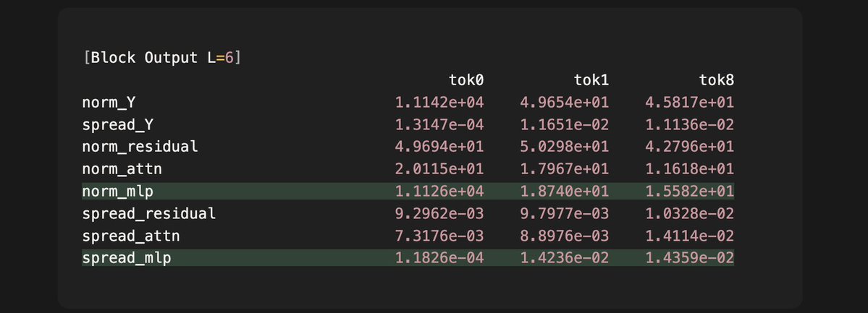Select the highlighted norm_mlp row label
The height and width of the screenshot is (313, 868).
pos(120,192)
